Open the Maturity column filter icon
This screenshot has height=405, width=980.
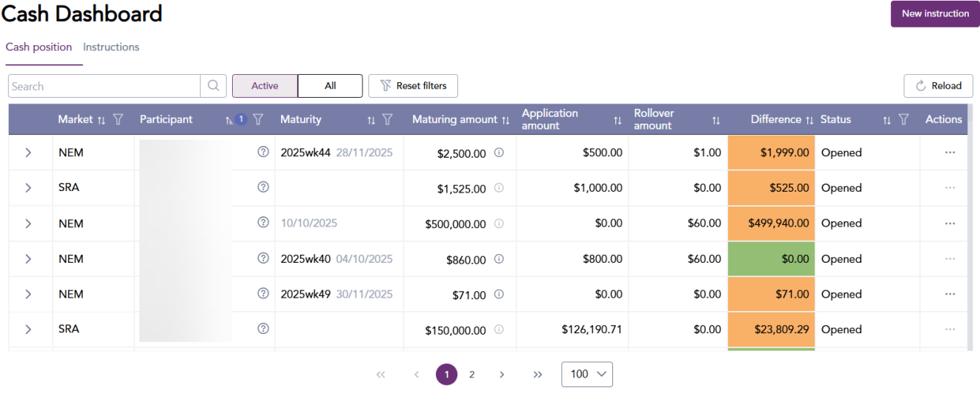387,119
